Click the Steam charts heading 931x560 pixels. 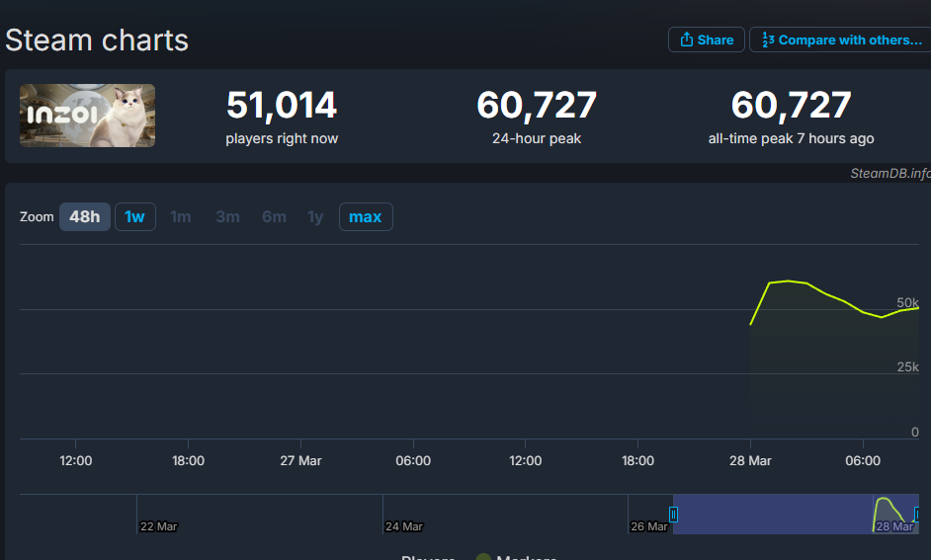(x=97, y=40)
